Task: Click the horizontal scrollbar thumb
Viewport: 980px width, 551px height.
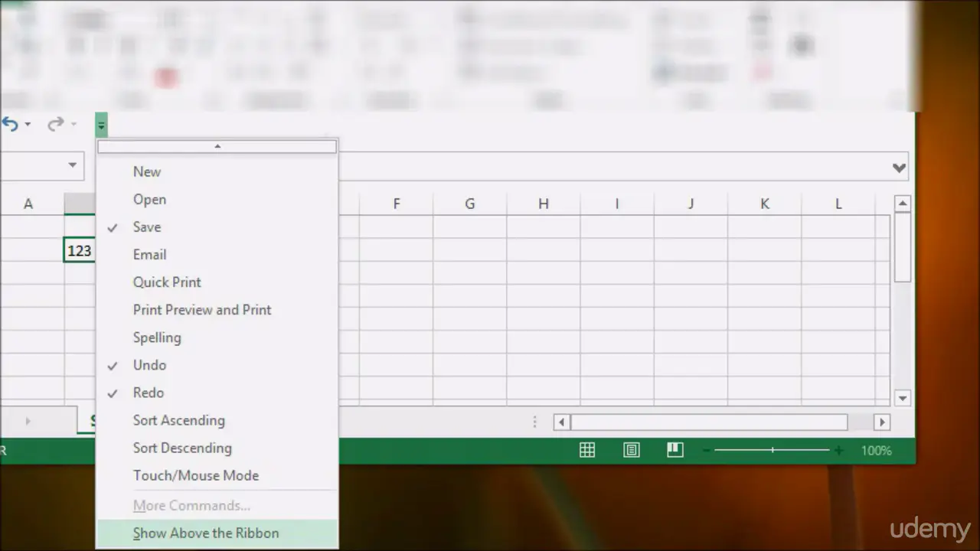Action: pyautogui.click(x=709, y=422)
